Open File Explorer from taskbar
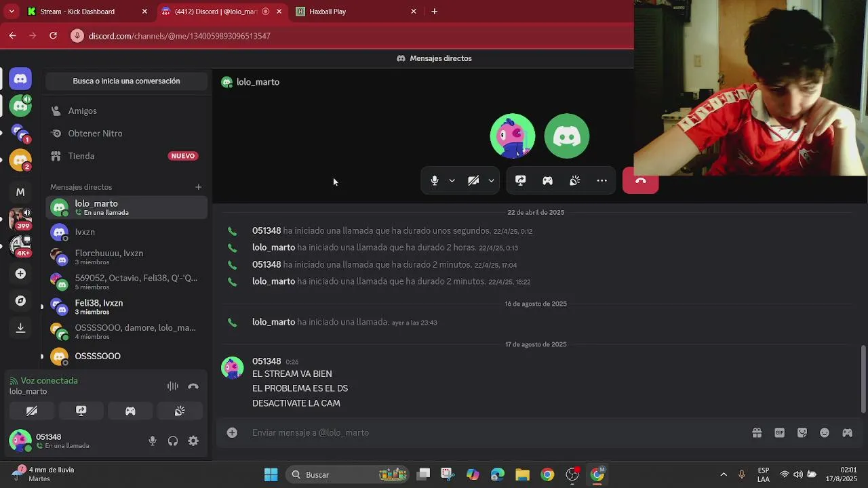The height and width of the screenshot is (488, 868). [x=522, y=474]
